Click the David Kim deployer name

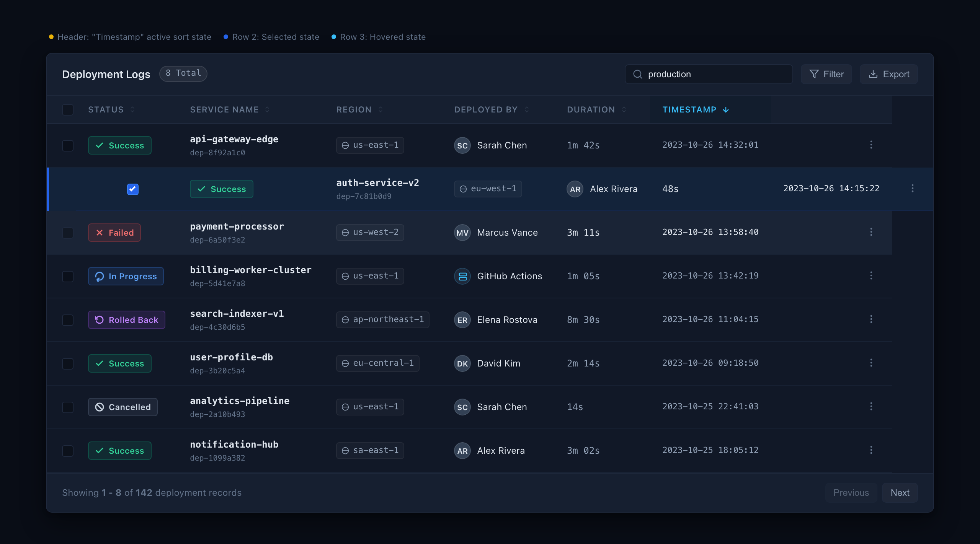point(498,363)
